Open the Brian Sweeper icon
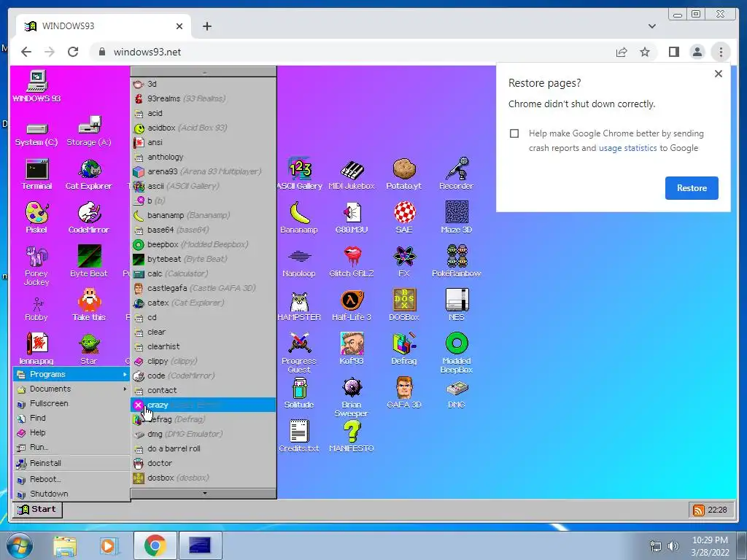This screenshot has width=747, height=560. click(352, 397)
